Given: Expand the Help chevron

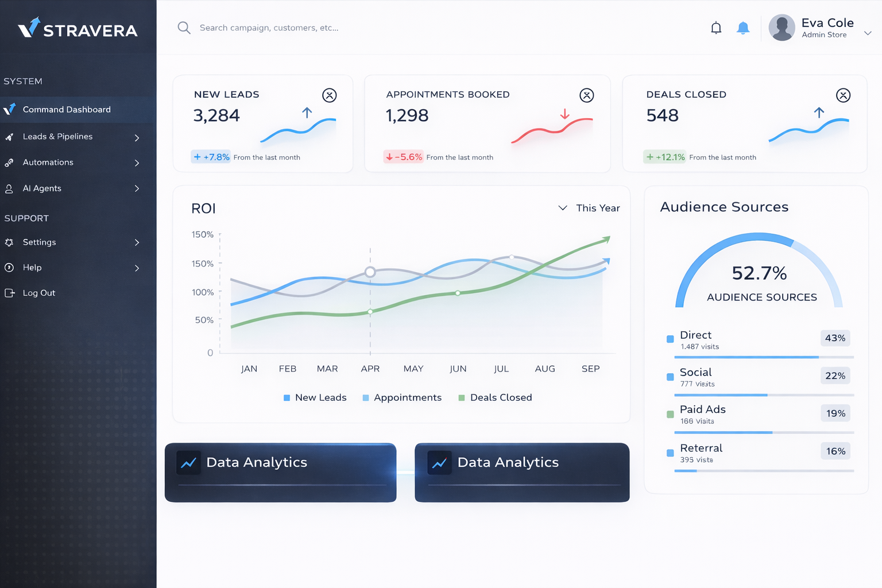Looking at the screenshot, I should (x=137, y=268).
